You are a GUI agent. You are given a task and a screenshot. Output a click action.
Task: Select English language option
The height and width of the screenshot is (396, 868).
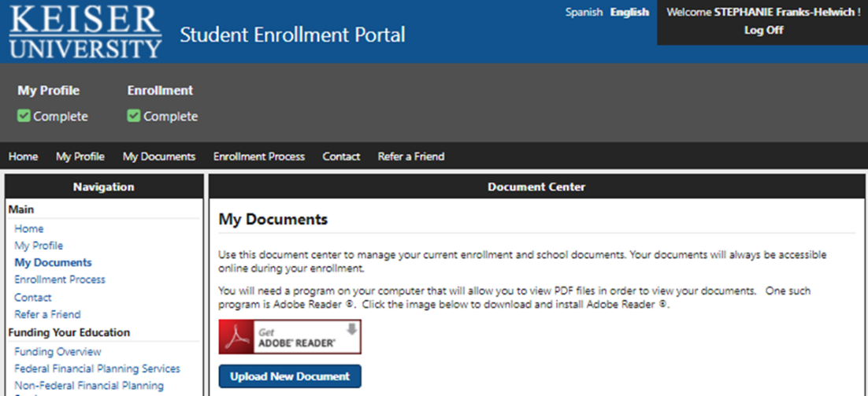[x=629, y=13]
